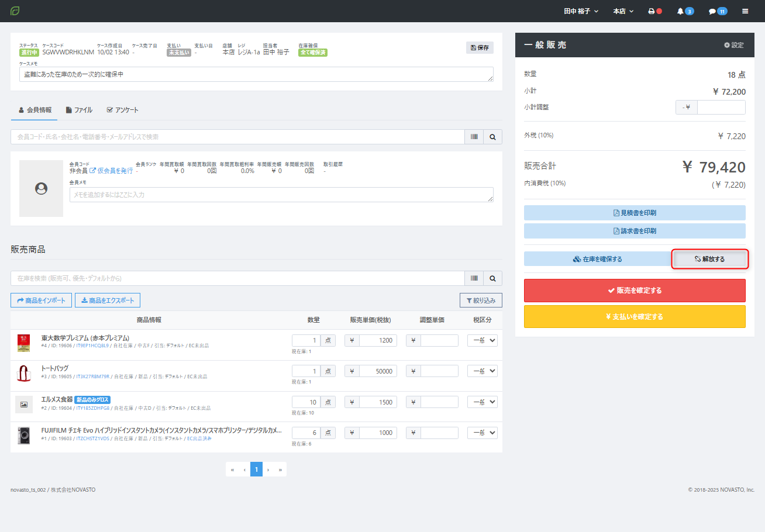Image resolution: width=765 pixels, height=532 pixels.
Task: Click 商品をエクスポート button
Action: pos(108,300)
